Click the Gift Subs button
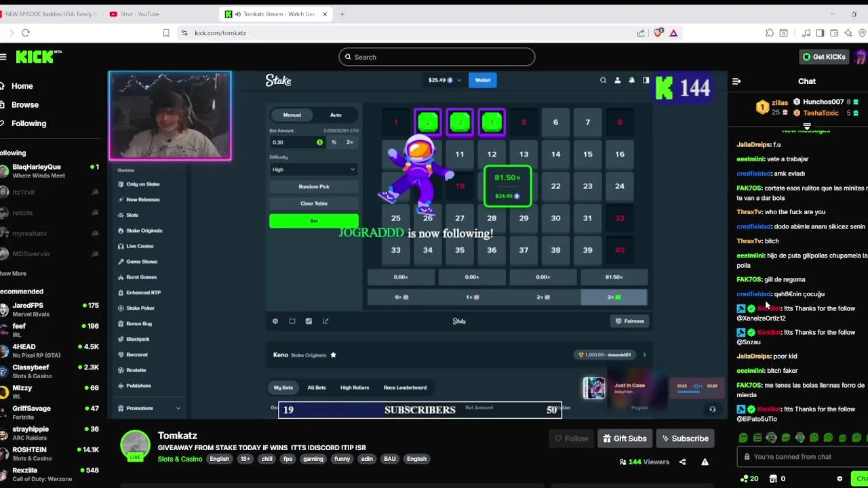This screenshot has height=488, width=868. 625,439
